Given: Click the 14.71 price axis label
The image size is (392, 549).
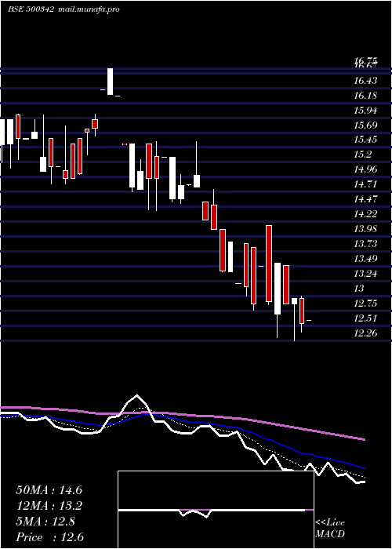Looking at the screenshot, I should [365, 184].
